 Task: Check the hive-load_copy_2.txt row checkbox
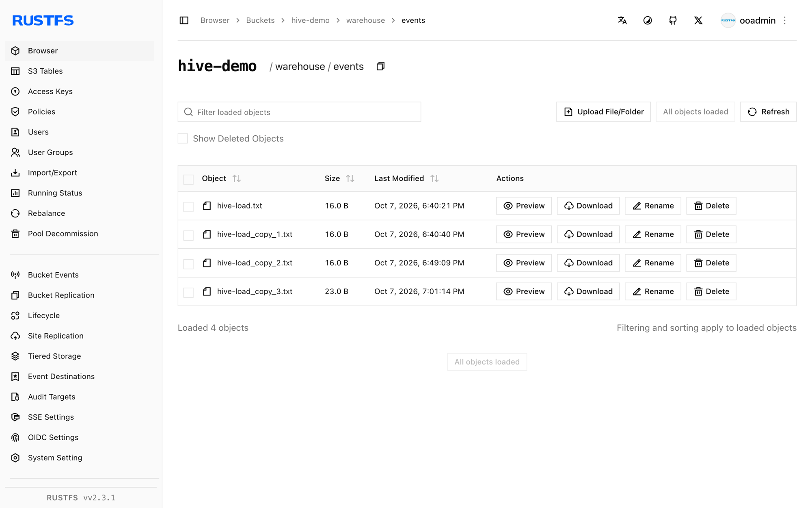188,264
